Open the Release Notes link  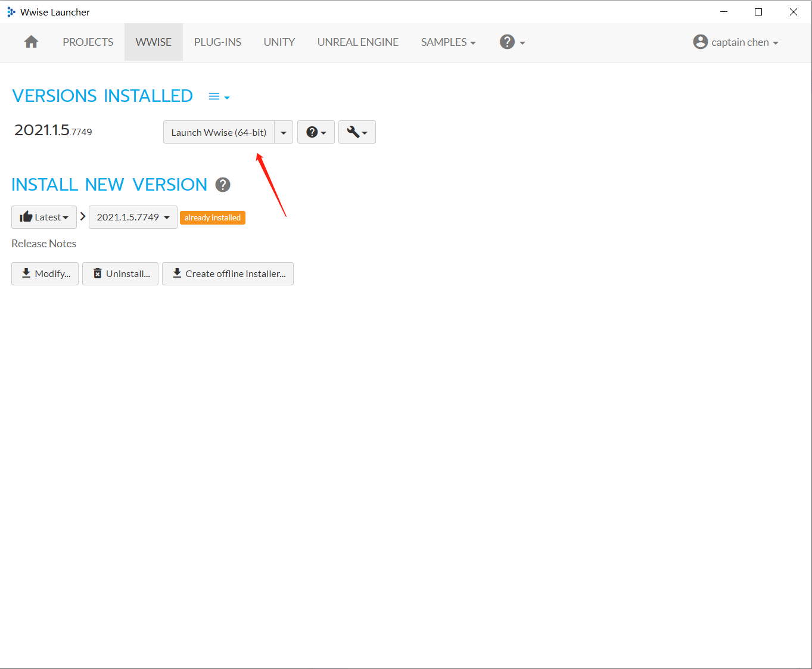[44, 244]
